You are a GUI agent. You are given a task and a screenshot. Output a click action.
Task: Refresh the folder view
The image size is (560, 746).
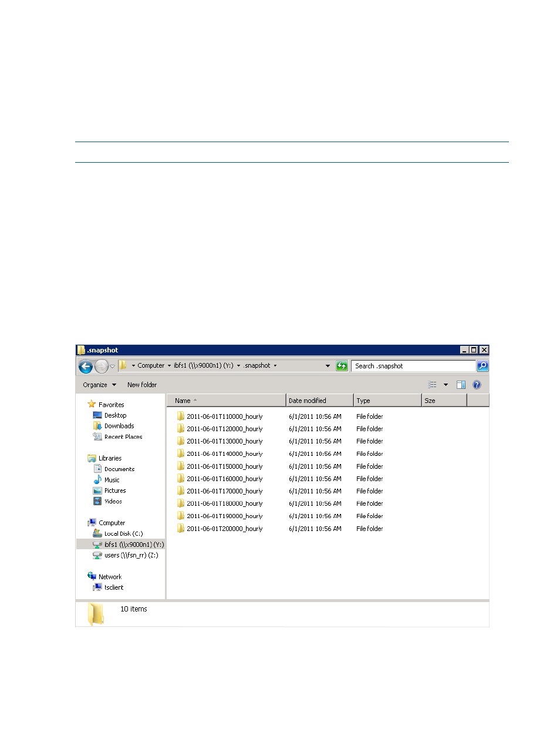342,366
